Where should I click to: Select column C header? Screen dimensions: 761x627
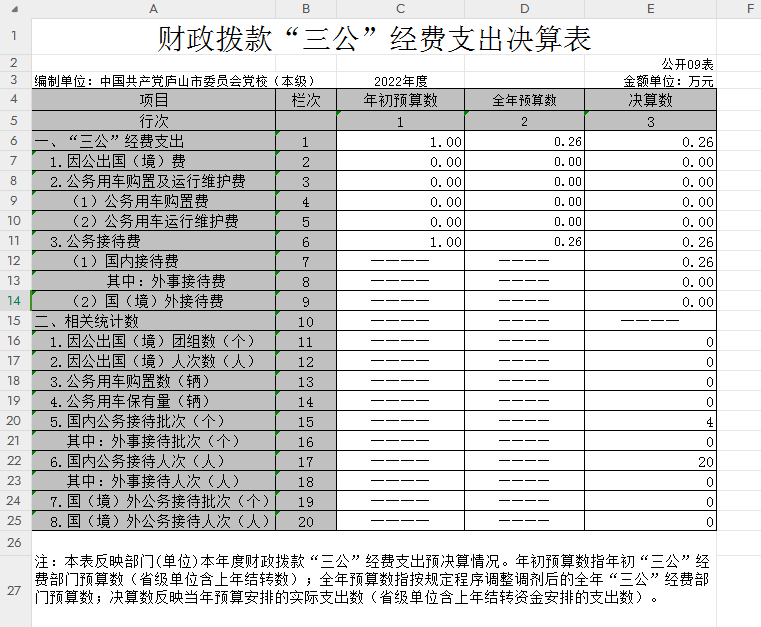coord(400,8)
